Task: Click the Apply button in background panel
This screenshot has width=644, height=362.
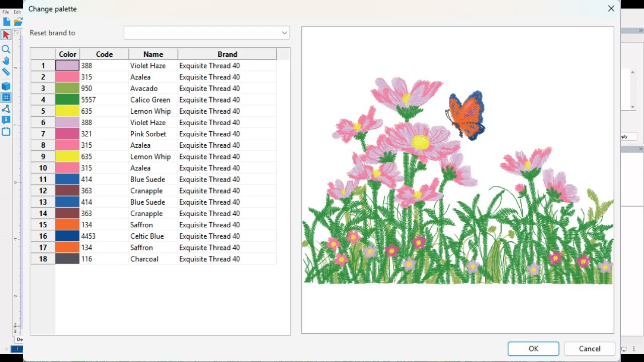Action: (x=628, y=136)
